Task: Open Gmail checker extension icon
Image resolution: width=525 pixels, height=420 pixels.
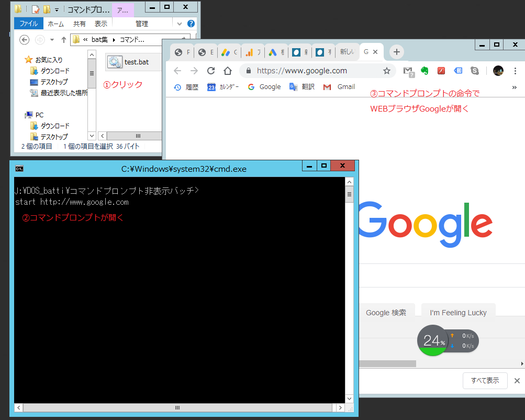Action: tap(408, 72)
